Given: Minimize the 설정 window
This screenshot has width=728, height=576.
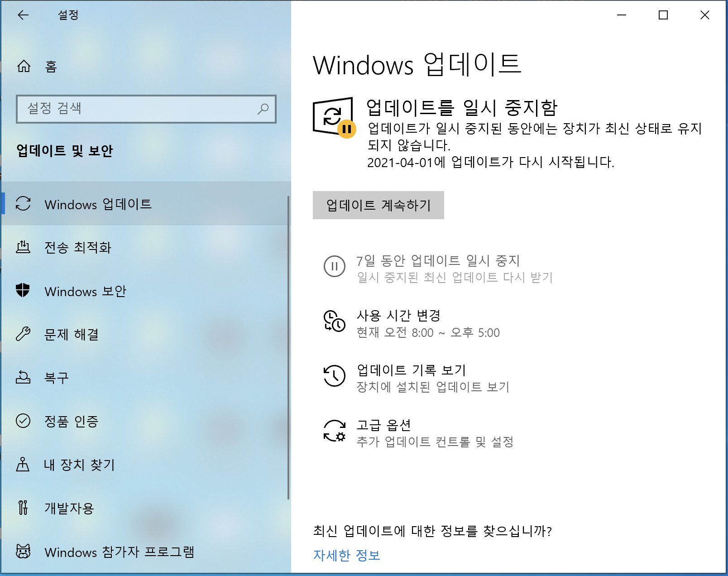Looking at the screenshot, I should point(622,15).
